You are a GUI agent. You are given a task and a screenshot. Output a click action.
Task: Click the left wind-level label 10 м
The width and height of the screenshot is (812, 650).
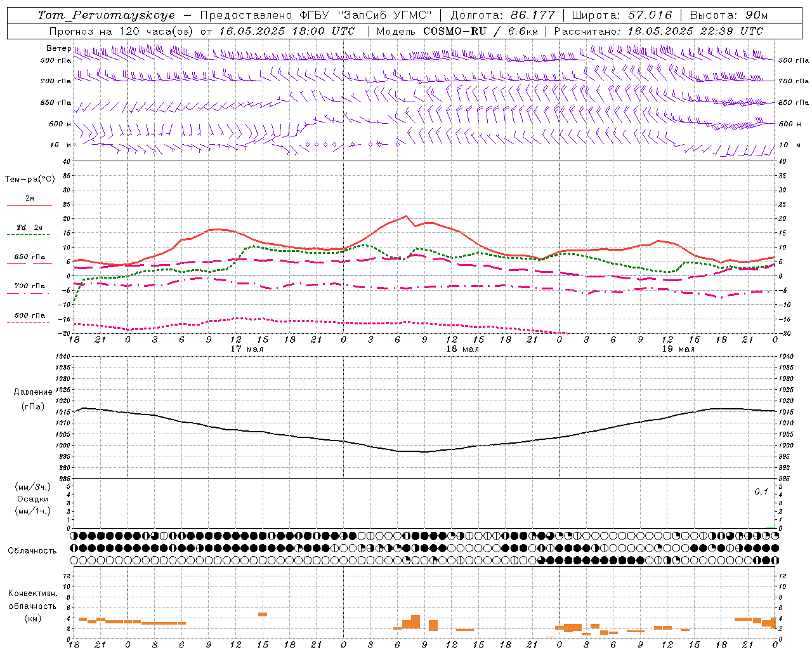(x=60, y=145)
